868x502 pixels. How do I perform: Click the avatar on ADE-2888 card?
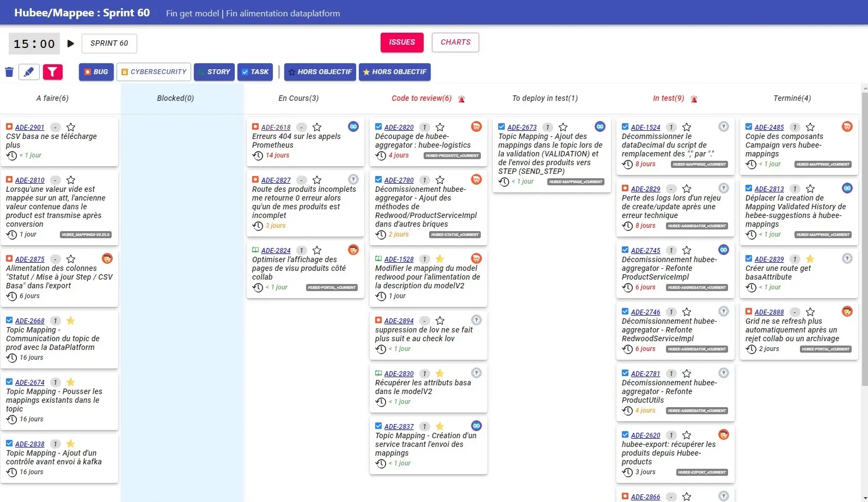(x=847, y=311)
